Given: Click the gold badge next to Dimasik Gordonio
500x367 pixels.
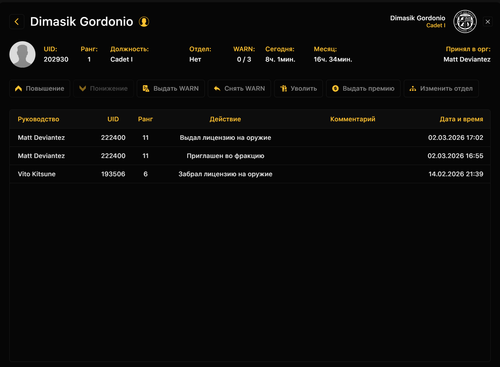Looking at the screenshot, I should tap(144, 22).
